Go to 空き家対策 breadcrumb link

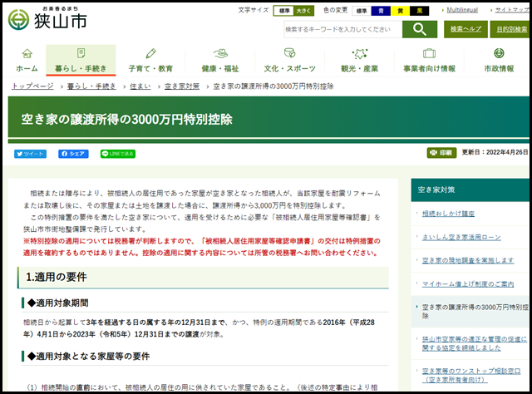click(182, 86)
